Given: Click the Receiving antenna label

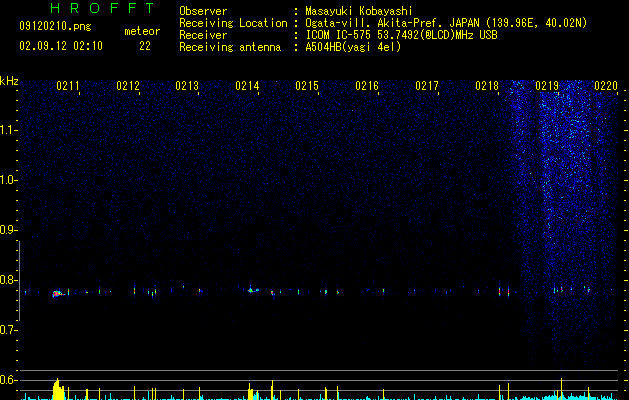Looking at the screenshot, I should pos(230,47).
